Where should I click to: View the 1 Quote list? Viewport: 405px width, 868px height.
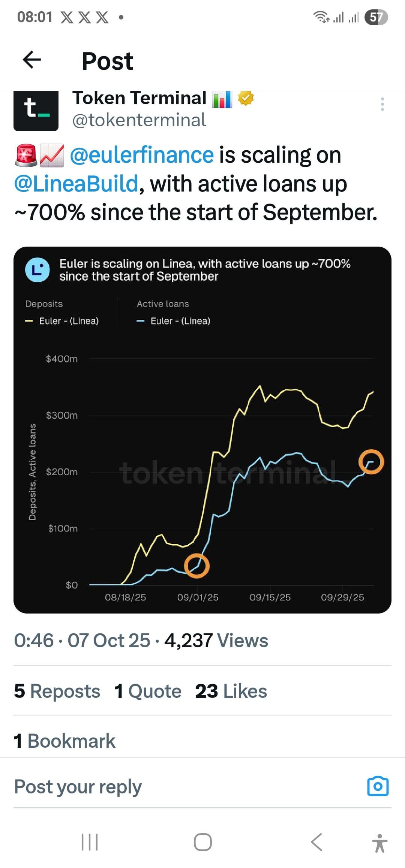[148, 691]
